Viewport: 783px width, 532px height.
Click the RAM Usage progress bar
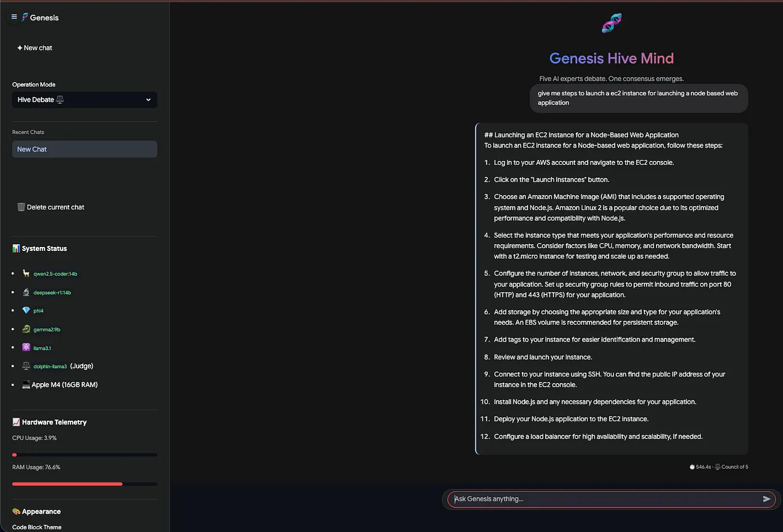pyautogui.click(x=84, y=484)
